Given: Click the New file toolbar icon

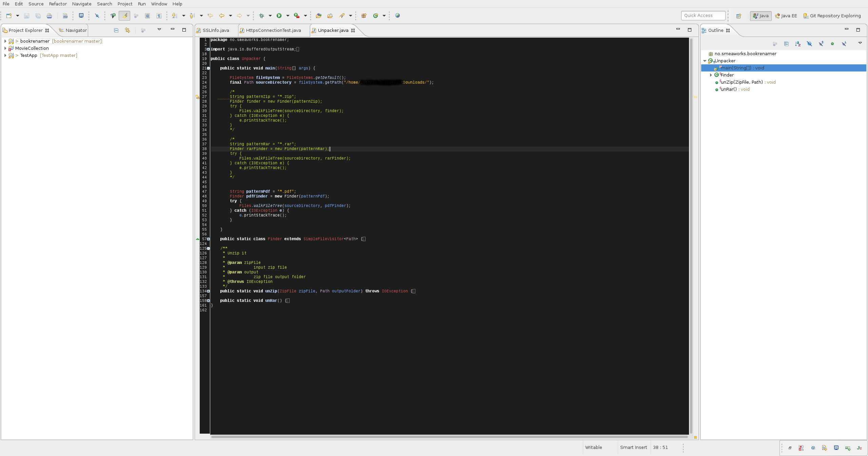Looking at the screenshot, I should pyautogui.click(x=9, y=16).
